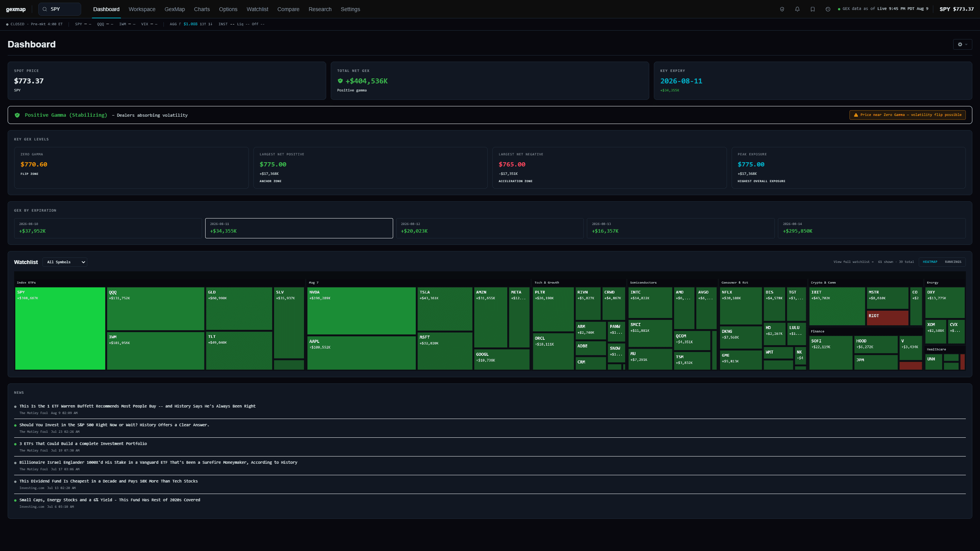The height and width of the screenshot is (551, 980).
Task: Open the Compare tab
Action: (x=288, y=9)
